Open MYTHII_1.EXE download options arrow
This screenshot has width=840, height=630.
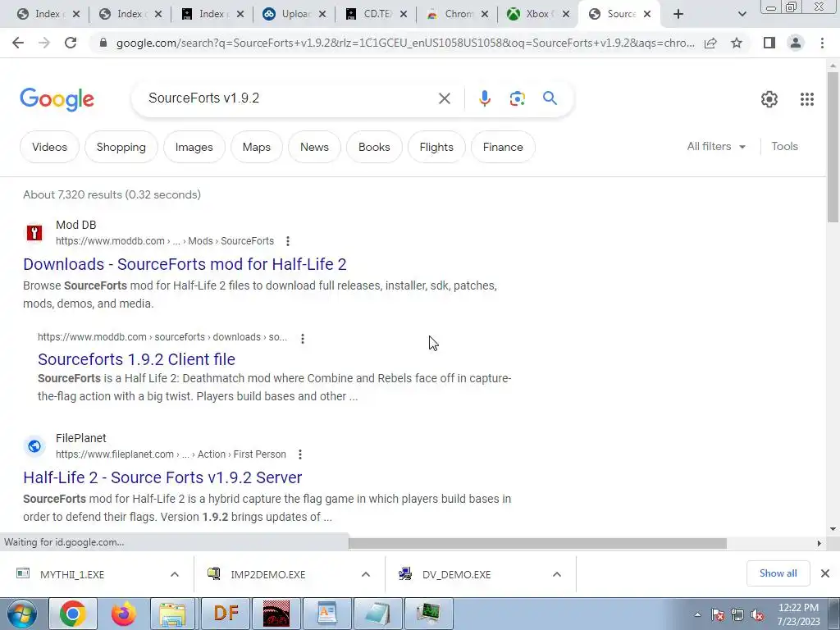coord(175,574)
